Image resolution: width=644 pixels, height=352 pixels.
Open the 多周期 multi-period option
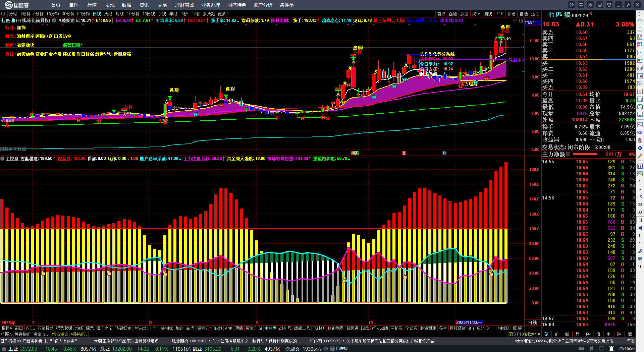point(209,14)
